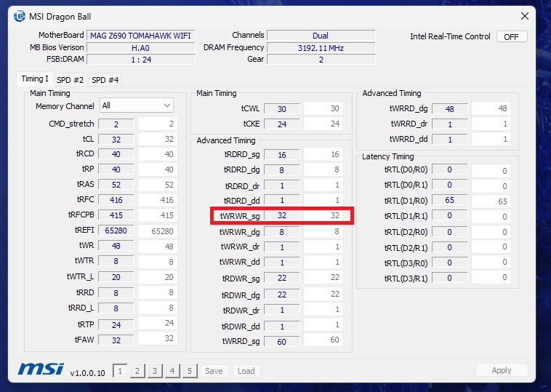Select profile slot 2 button
This screenshot has height=392, width=551.
tap(137, 371)
